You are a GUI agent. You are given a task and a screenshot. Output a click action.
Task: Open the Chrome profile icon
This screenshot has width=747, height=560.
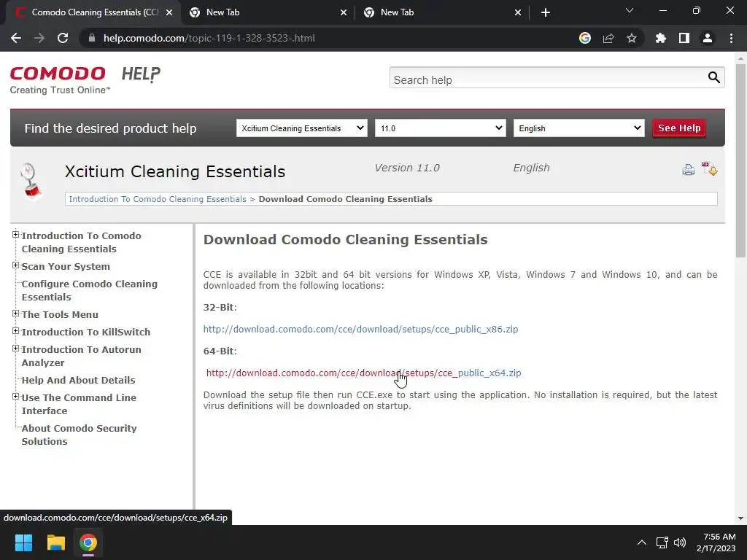tap(708, 38)
